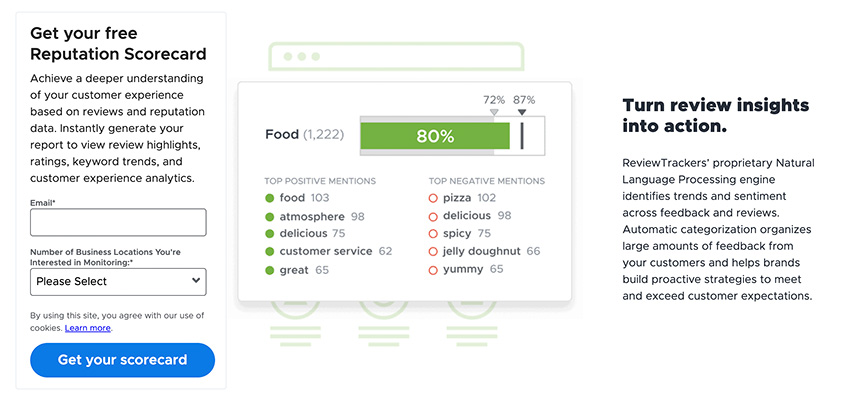The height and width of the screenshot is (399, 850).
Task: Click the dropdown chevron arrow
Action: [x=196, y=281]
